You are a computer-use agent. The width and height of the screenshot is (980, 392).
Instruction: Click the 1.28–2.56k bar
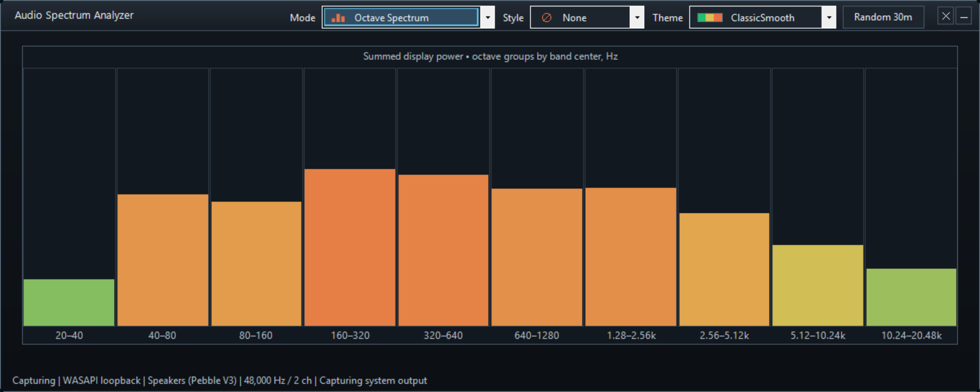tap(630, 257)
